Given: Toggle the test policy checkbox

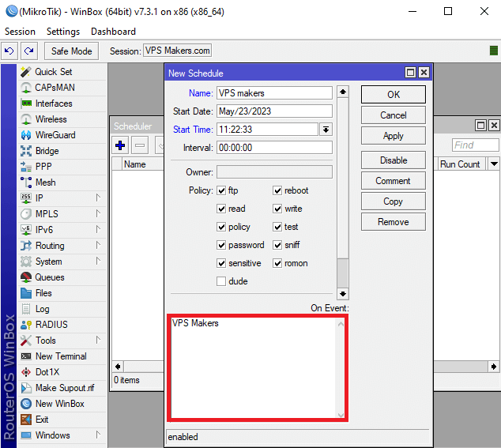Looking at the screenshot, I should (x=277, y=228).
